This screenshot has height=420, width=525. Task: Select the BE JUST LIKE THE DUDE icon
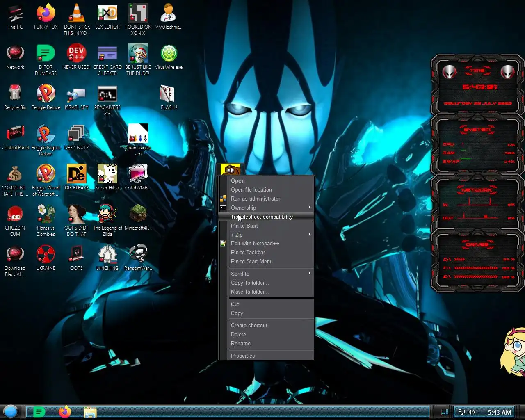pyautogui.click(x=138, y=60)
